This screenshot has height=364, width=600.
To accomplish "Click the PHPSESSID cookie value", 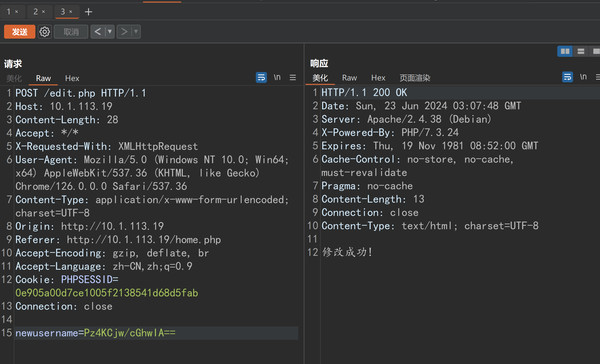I will pos(107,293).
